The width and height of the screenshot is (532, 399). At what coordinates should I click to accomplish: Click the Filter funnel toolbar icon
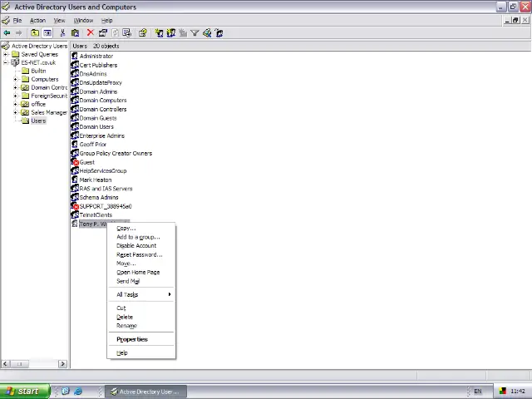(195, 33)
